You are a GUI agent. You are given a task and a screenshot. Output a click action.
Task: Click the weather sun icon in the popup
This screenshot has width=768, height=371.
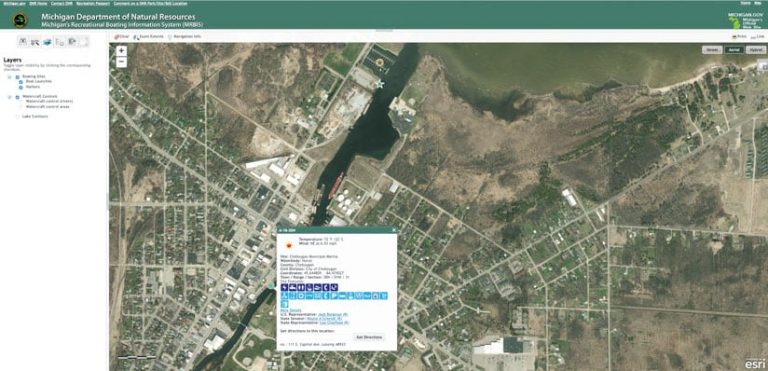coord(289,246)
